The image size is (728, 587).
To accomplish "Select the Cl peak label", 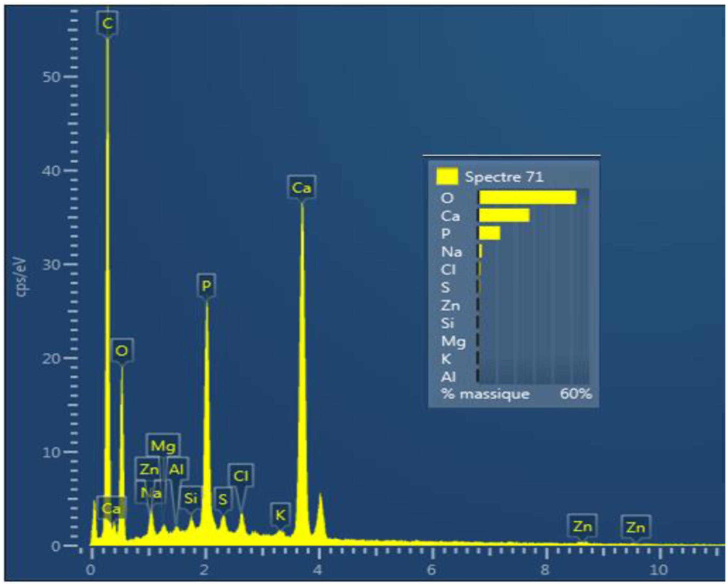I will (241, 476).
